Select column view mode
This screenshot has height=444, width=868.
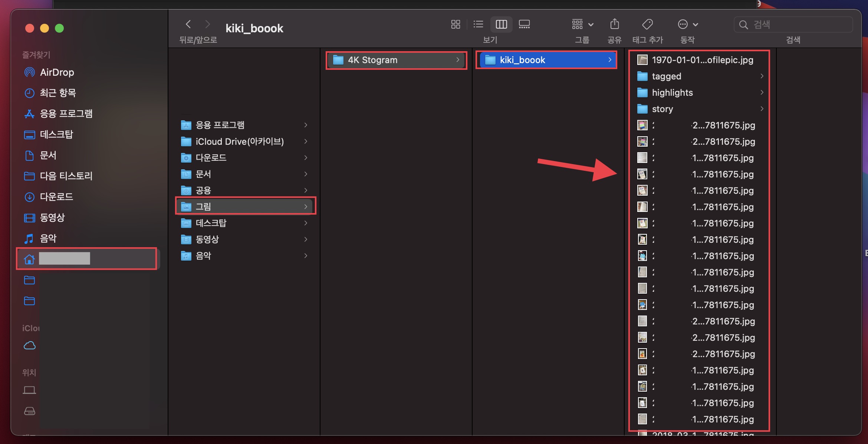coord(501,25)
